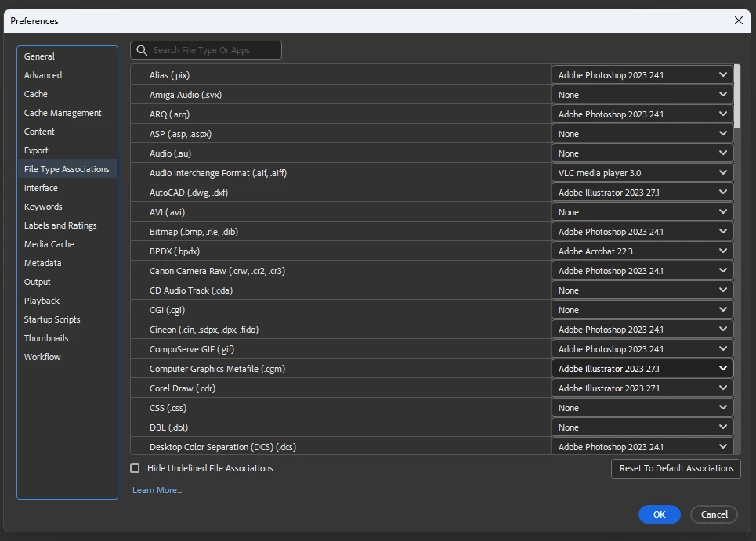The image size is (756, 541).
Task: Select the Canon Camera Raw file type label
Action: [218, 271]
